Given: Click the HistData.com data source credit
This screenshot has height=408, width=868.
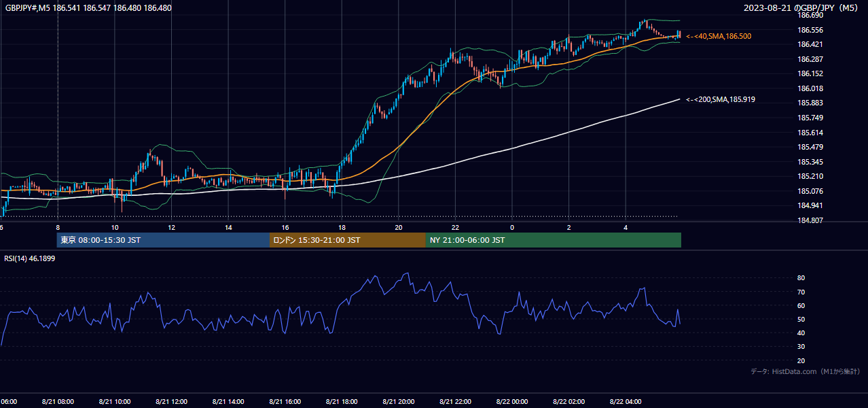Looking at the screenshot, I should tap(806, 371).
